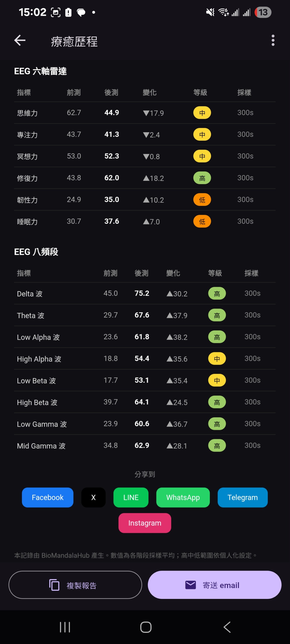This screenshot has height=644, width=290.
Task: Open the three-dot overflow menu
Action: tap(273, 41)
